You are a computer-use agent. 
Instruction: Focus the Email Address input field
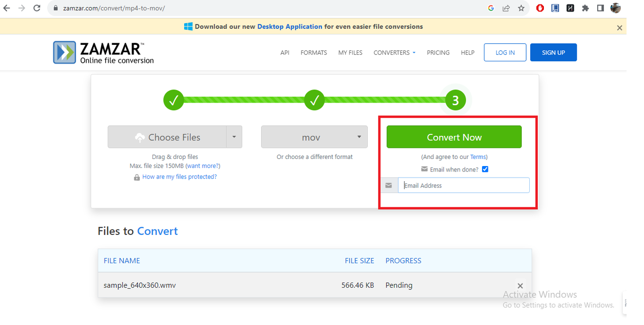tap(464, 186)
